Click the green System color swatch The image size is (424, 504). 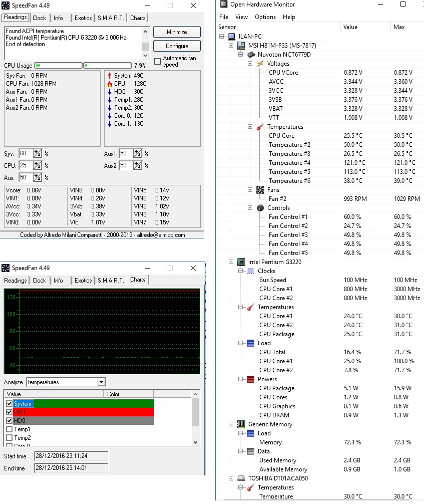[x=94, y=404]
